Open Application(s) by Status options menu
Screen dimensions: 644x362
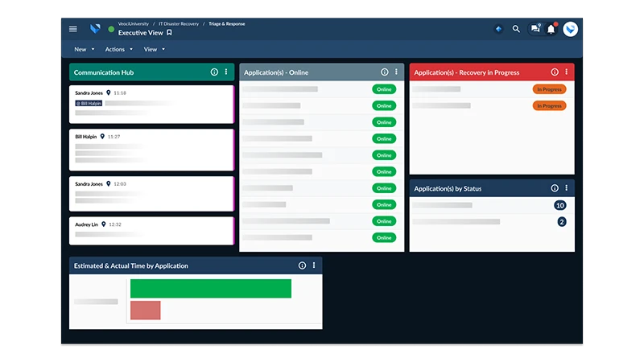coord(567,188)
